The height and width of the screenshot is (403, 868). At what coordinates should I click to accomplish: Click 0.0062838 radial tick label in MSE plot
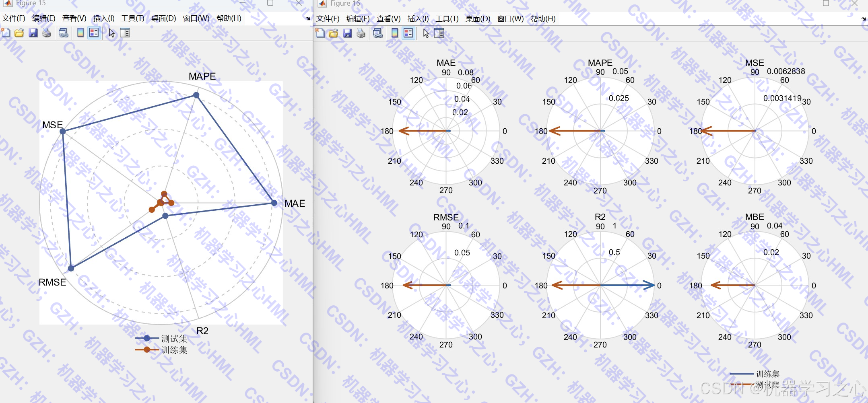coord(786,71)
